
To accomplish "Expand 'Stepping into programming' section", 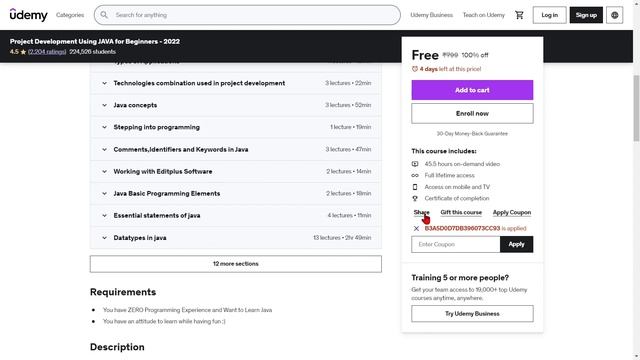I will coord(236,127).
